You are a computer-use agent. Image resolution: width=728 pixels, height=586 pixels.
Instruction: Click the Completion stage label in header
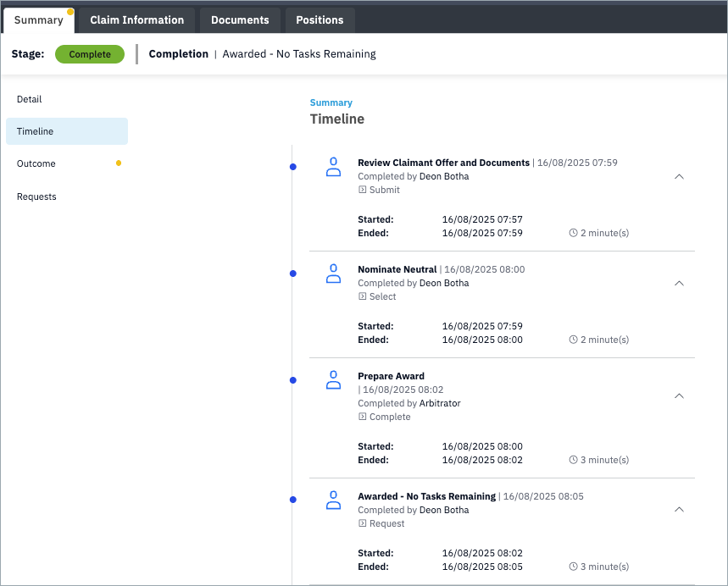[x=178, y=54]
